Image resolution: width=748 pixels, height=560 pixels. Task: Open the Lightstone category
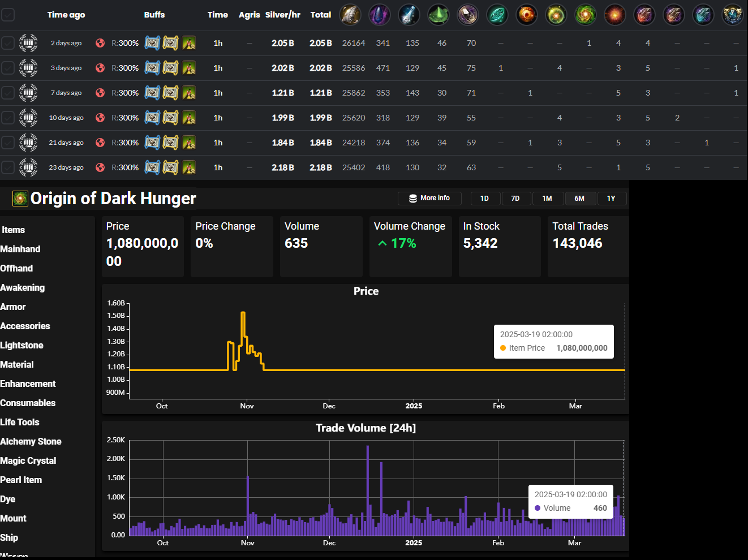[x=22, y=346]
